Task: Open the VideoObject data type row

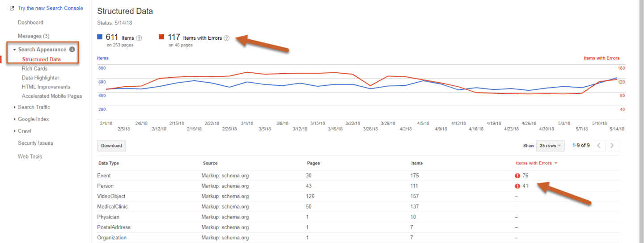Action: point(111,197)
